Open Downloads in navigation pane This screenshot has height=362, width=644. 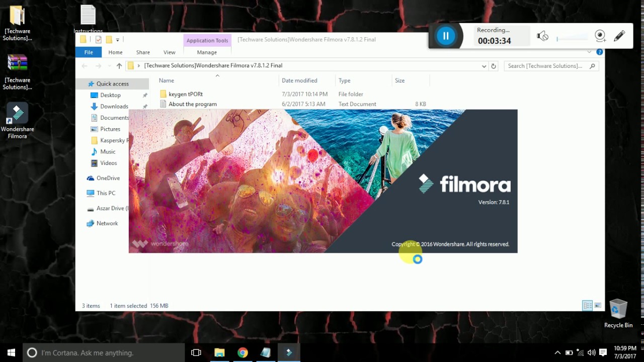(x=114, y=107)
